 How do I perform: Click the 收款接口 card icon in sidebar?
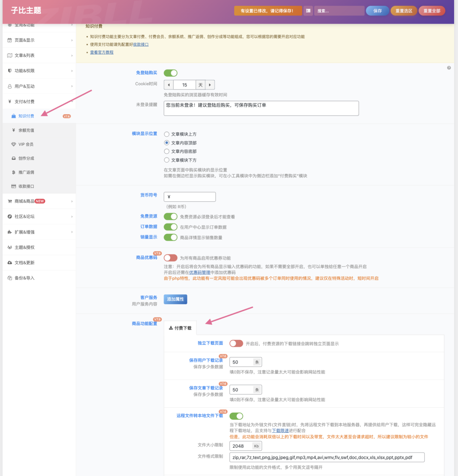tap(13, 186)
